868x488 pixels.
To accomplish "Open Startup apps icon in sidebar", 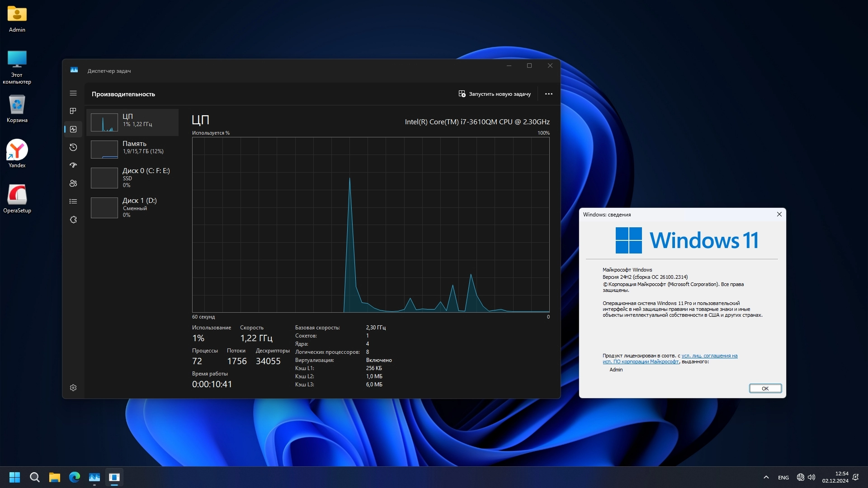I will pos(73,165).
